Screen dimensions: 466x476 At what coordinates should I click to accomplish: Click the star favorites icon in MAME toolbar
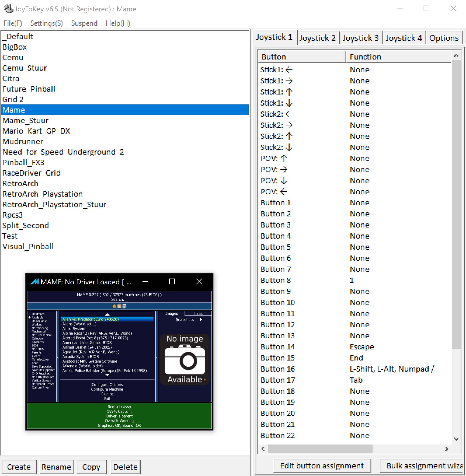click(114, 306)
